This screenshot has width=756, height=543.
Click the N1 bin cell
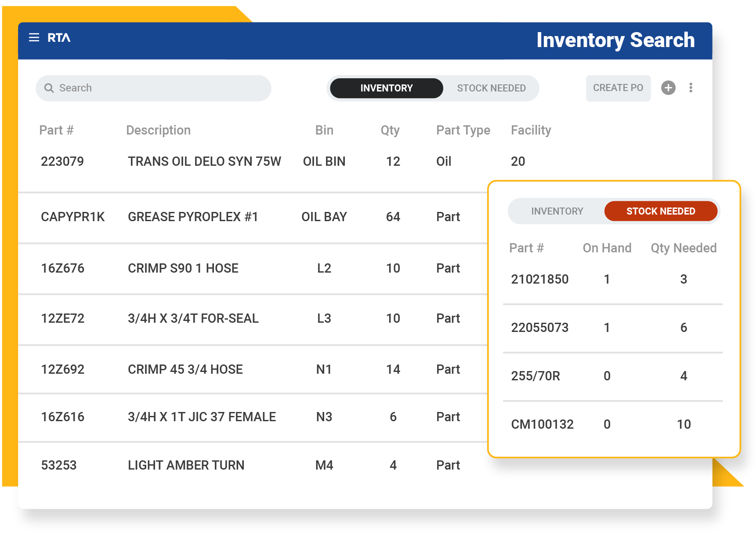tap(324, 369)
